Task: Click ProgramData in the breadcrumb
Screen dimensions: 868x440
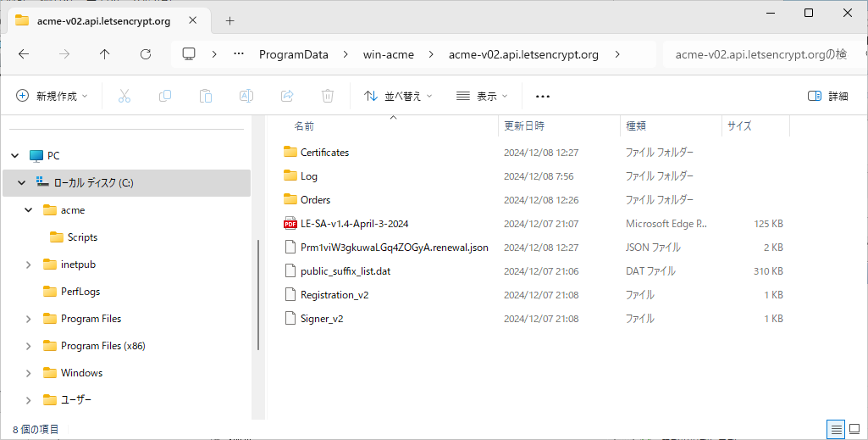Action: [293, 54]
